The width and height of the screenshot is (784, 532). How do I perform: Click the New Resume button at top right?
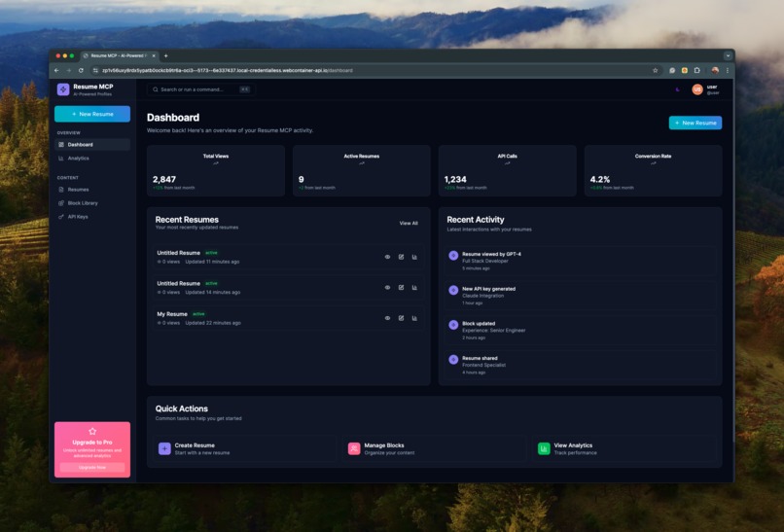pos(695,123)
